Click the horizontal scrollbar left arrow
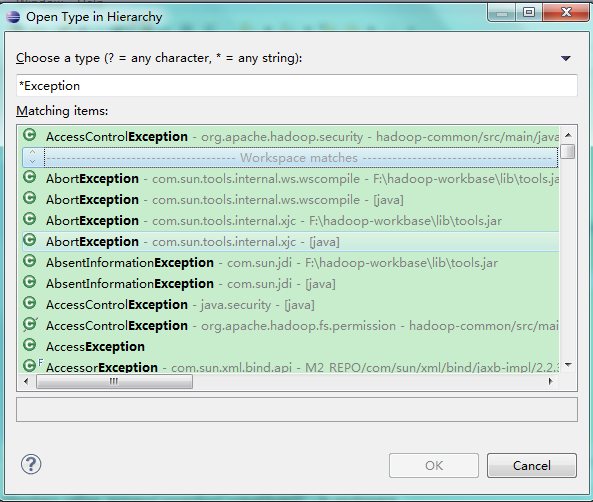This screenshot has height=502, width=593. 26,381
